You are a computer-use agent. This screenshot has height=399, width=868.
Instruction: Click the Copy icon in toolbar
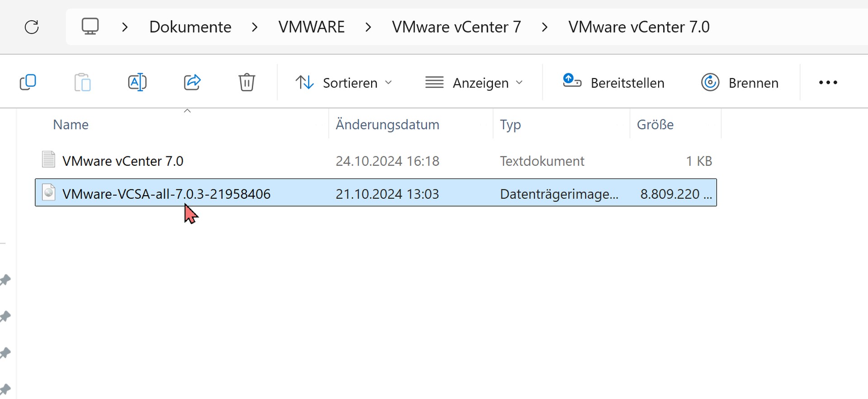click(x=28, y=82)
